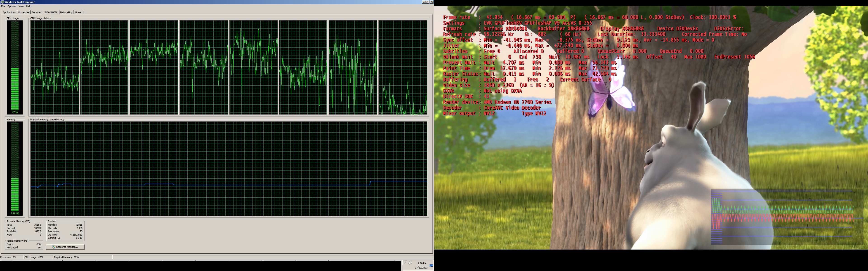Switch to the Processes tab

pyautogui.click(x=24, y=12)
